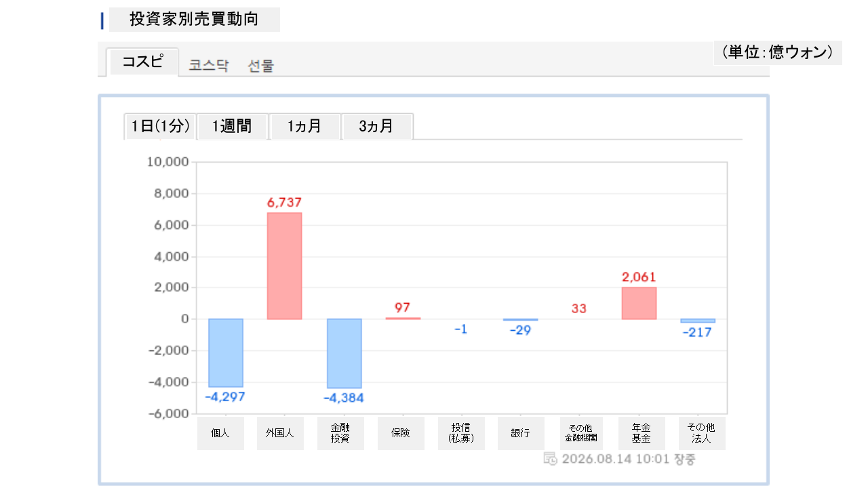Switch chart to 3ヵ月 period
This screenshot has width=868, height=488.
pos(377,126)
